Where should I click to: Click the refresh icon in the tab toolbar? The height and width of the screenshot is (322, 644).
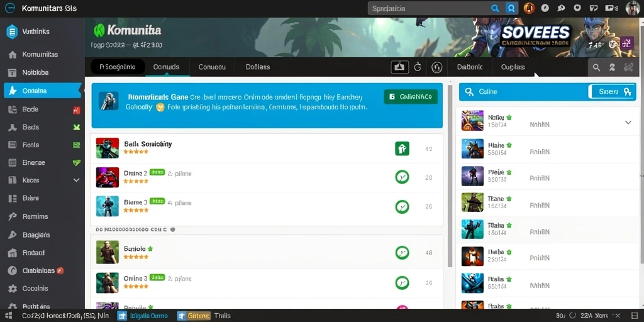click(x=418, y=67)
